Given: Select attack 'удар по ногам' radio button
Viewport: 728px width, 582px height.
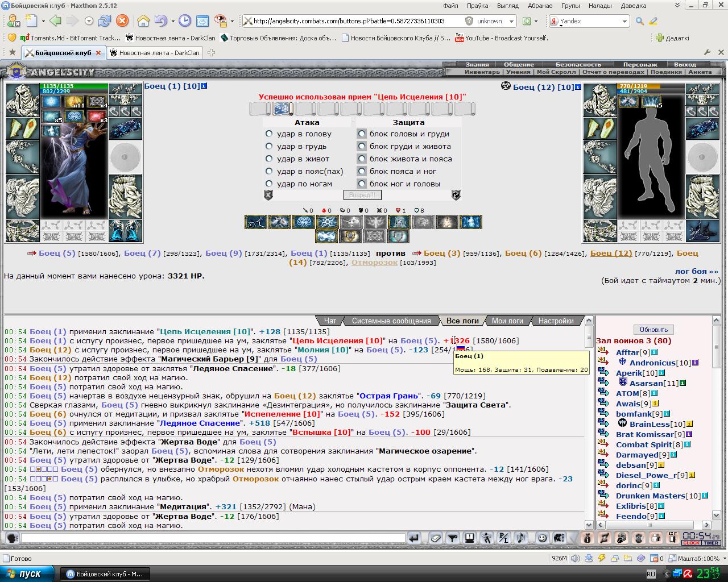Looking at the screenshot, I should click(269, 184).
